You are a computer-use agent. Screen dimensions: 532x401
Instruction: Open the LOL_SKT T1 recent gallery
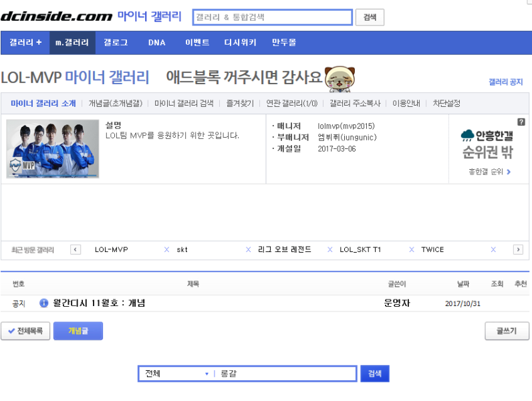[x=360, y=250]
